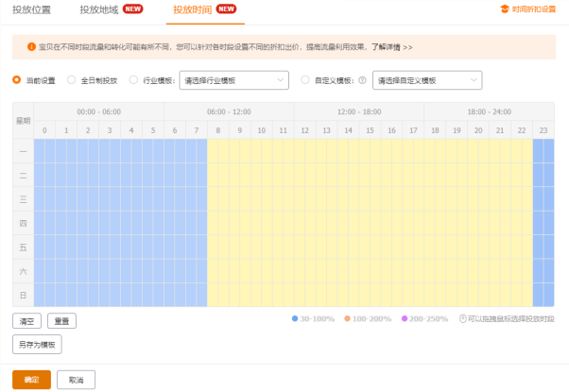Screen dimensions: 569x392
Task: Confirm with the orange 确定 button
Action: point(31,380)
